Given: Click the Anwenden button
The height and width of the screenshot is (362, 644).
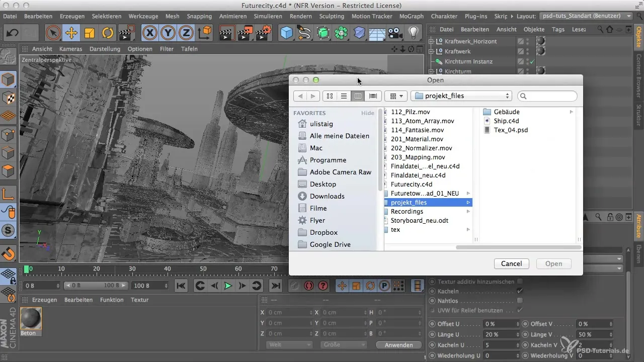Looking at the screenshot, I should (x=399, y=345).
